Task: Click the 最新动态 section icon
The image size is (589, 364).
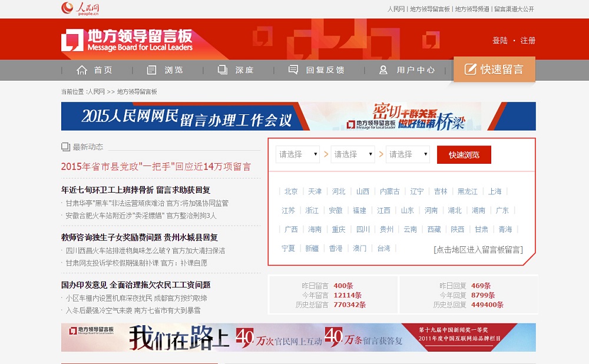Action: click(66, 147)
